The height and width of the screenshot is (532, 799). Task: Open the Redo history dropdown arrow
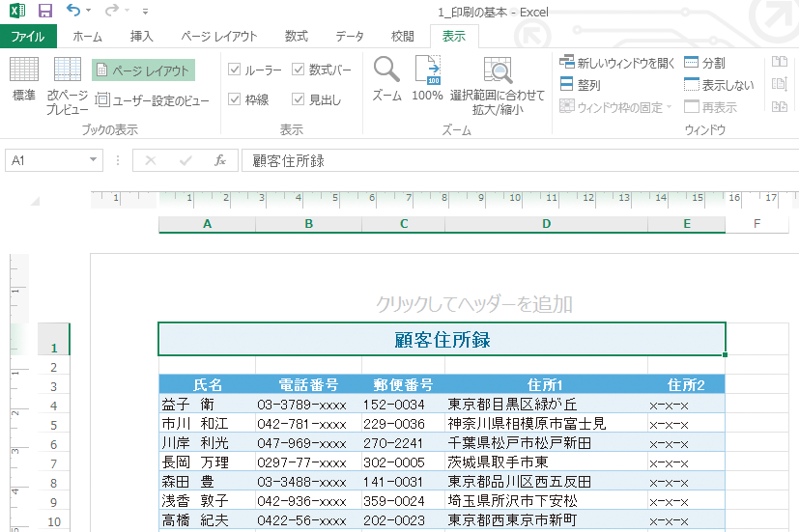[127, 11]
